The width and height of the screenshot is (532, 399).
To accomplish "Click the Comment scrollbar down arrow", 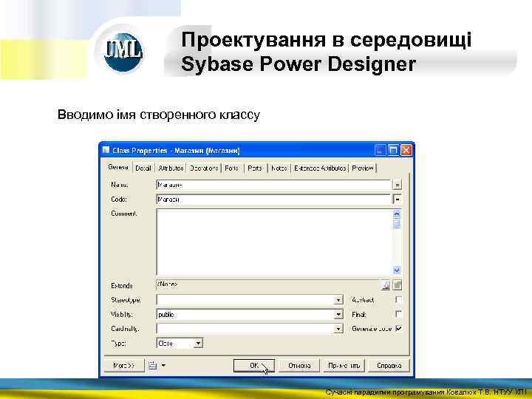I will [397, 270].
